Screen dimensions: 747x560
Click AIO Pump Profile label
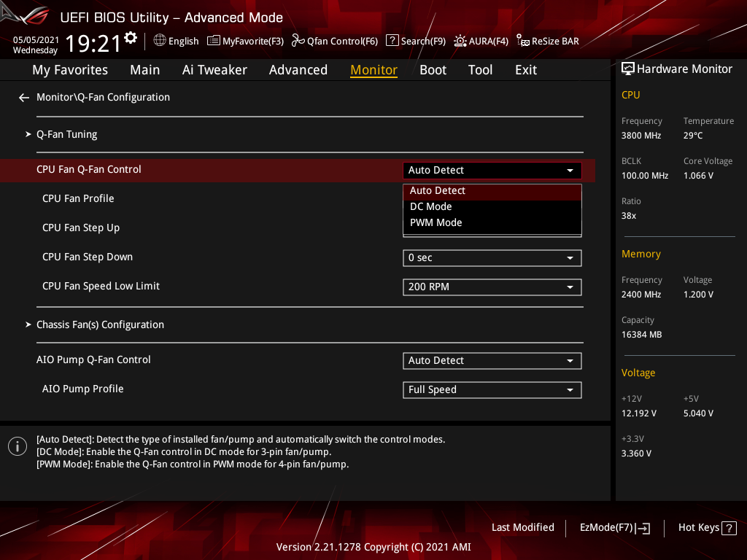pos(83,389)
